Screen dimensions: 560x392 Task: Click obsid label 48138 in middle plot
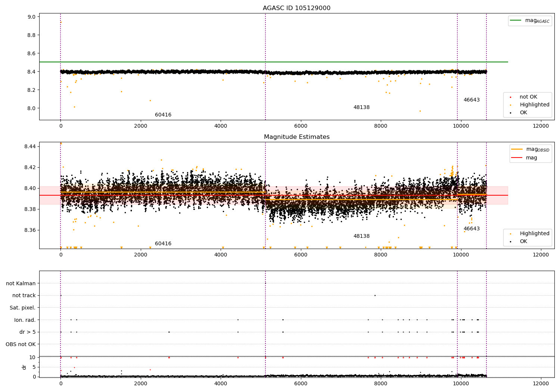point(361,236)
